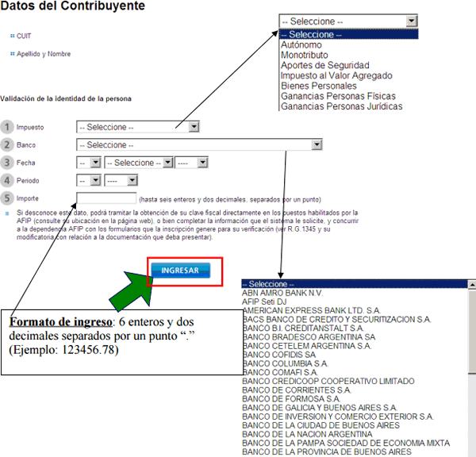
Task: Choose Impuesto al Valor Agregado option
Action: tap(336, 75)
